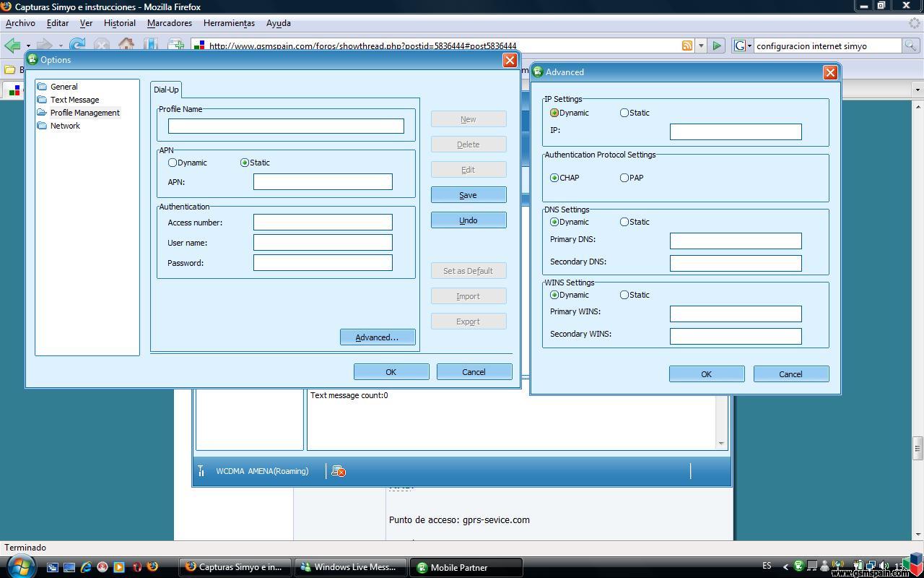The height and width of the screenshot is (578, 924).
Task: Click Internet Explorer quick launch icon
Action: [86, 567]
